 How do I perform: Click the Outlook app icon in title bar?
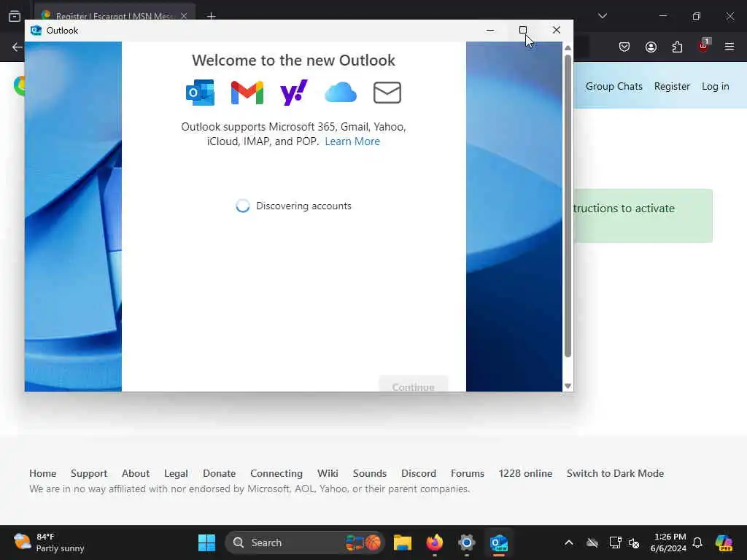tap(36, 31)
